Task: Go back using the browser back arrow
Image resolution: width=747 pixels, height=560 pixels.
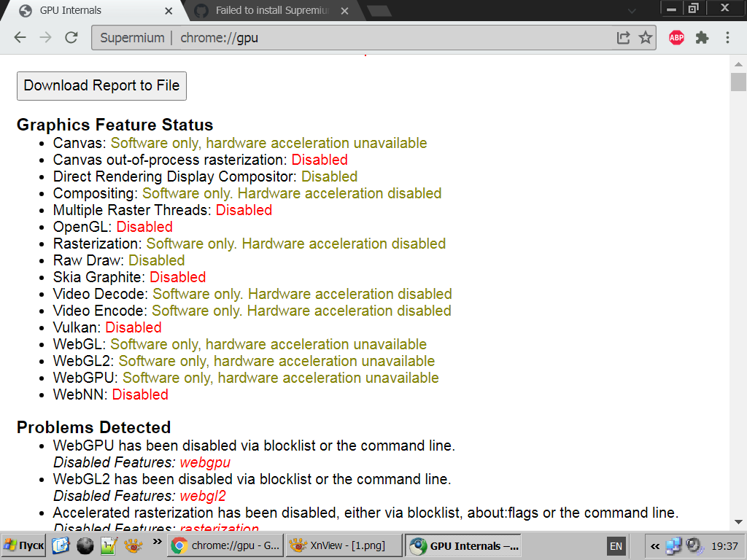Action: [x=20, y=38]
